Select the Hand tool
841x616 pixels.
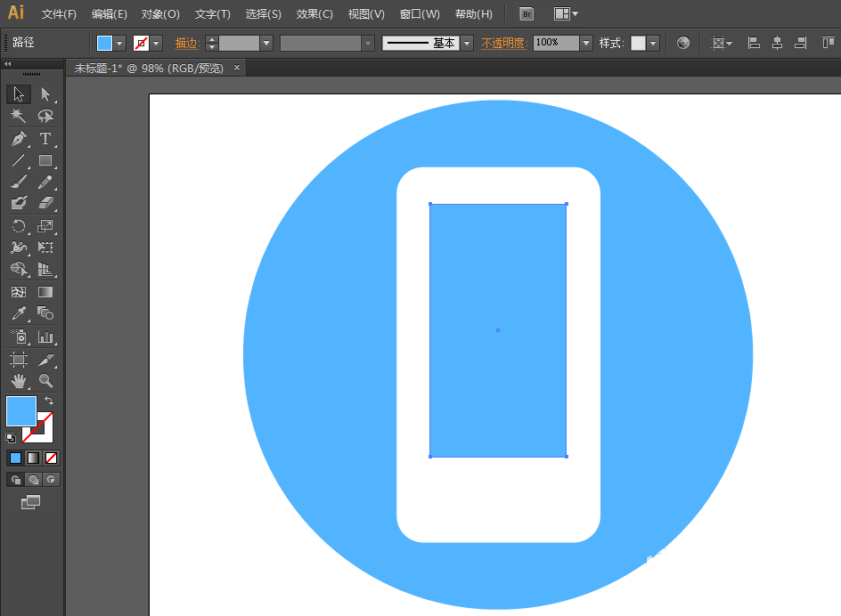19,381
